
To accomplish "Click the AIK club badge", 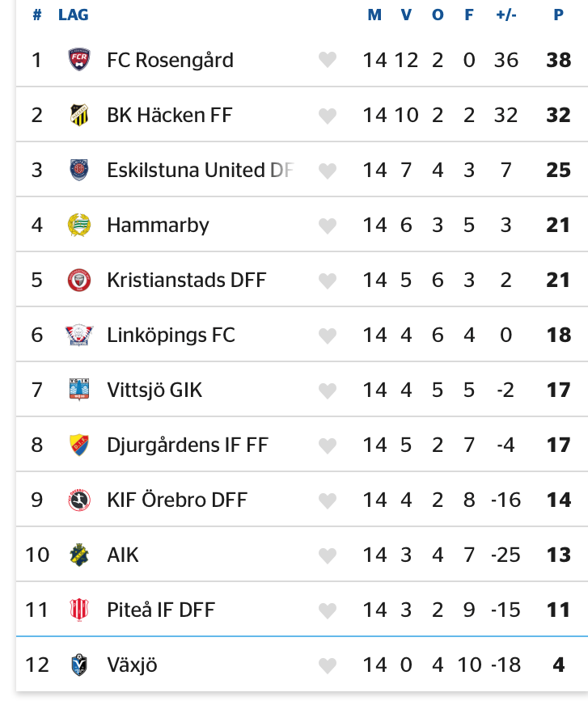I will pyautogui.click(x=78, y=555).
